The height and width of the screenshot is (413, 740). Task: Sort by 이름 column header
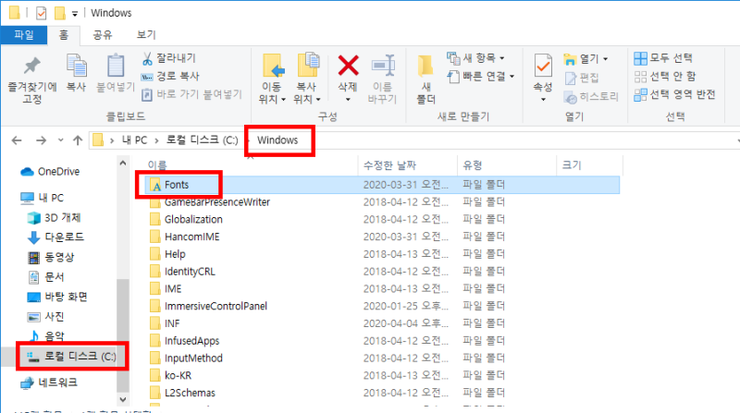(x=157, y=165)
